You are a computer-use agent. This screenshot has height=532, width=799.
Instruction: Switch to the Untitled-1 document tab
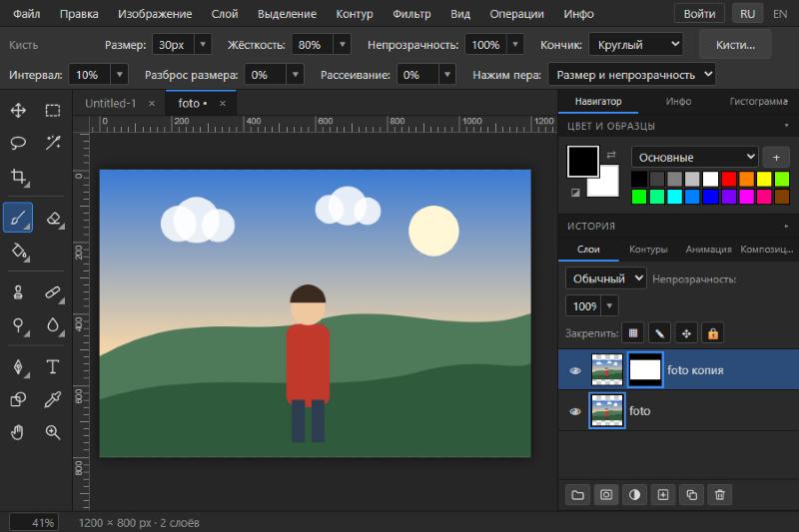(111, 104)
